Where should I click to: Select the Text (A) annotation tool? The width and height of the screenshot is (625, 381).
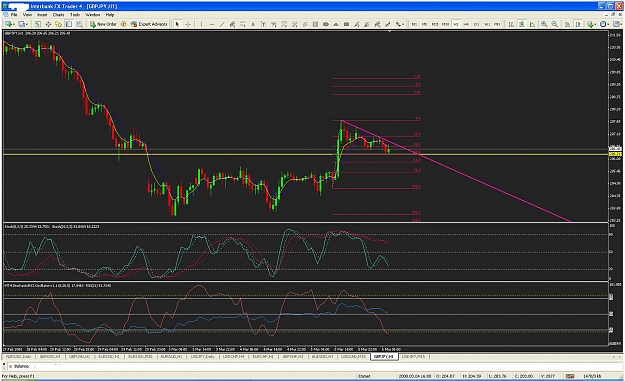point(253,24)
